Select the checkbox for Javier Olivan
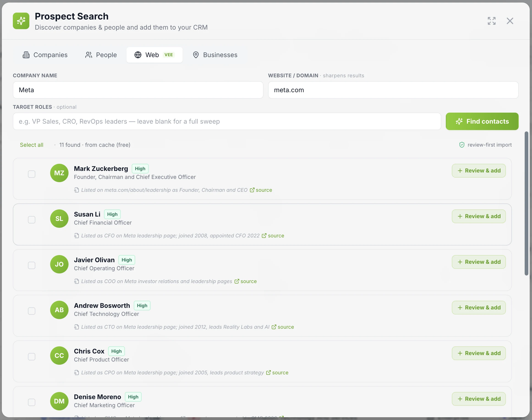532x420 pixels. point(32,265)
